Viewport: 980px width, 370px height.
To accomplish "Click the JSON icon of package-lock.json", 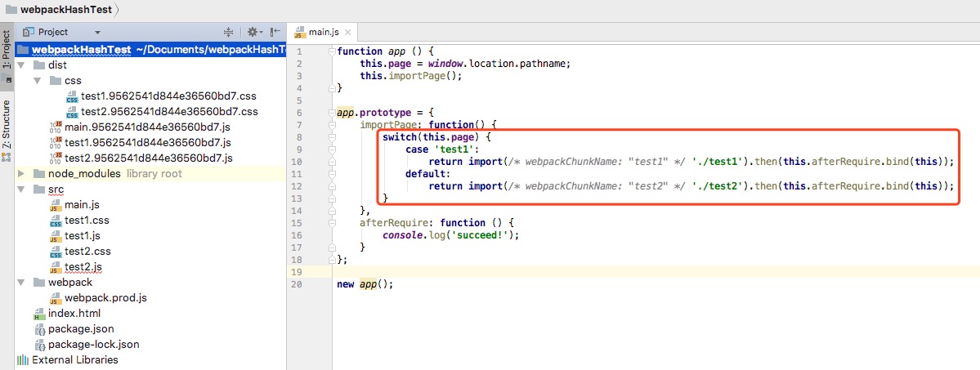I will coord(38,345).
